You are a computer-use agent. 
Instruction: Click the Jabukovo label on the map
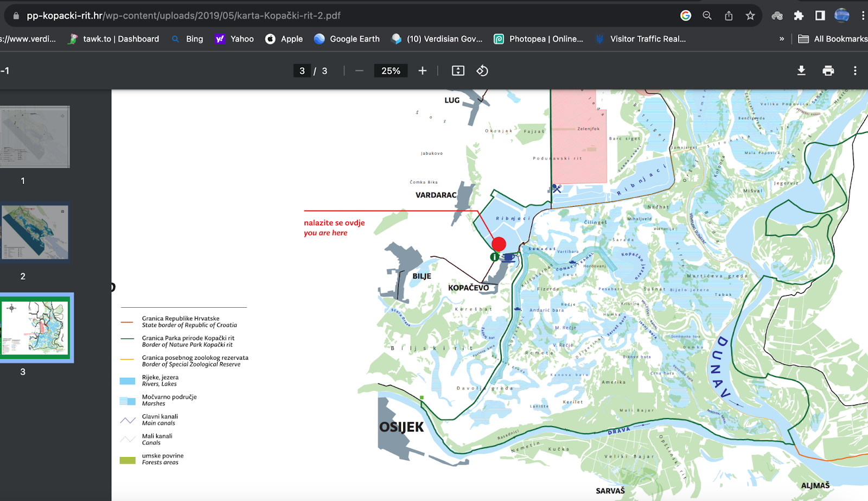[432, 154]
